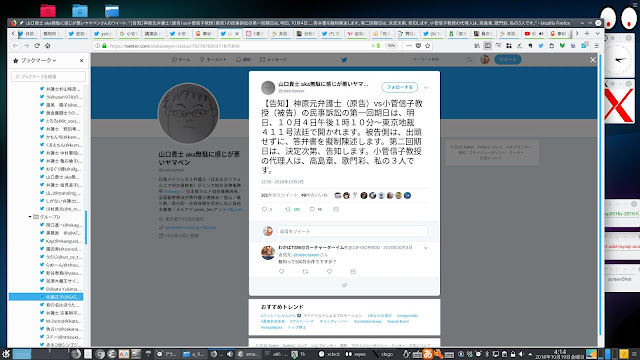Select the highlighted bookmark row in sidebar
The image size is (640, 360).
coord(46,297)
